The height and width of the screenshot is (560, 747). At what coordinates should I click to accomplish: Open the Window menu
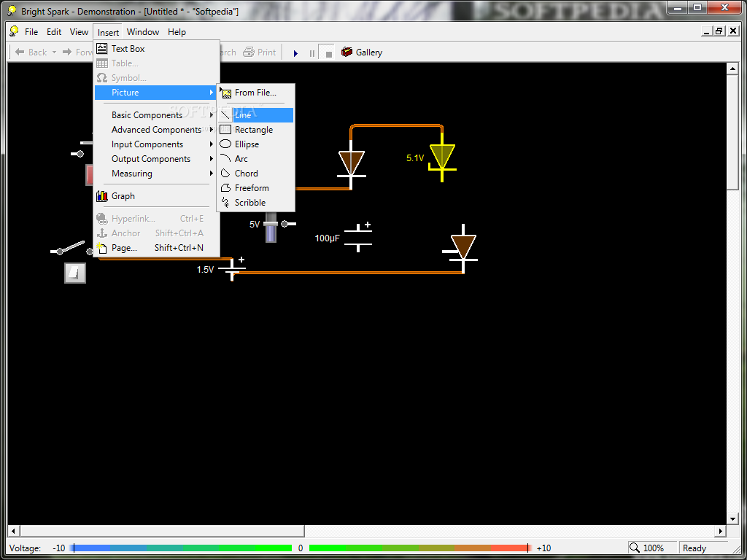click(143, 32)
